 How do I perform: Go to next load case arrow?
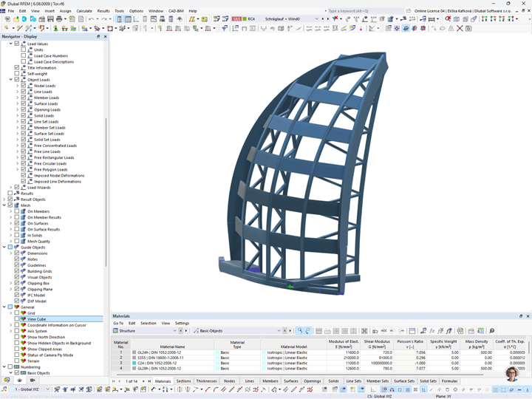(x=328, y=19)
